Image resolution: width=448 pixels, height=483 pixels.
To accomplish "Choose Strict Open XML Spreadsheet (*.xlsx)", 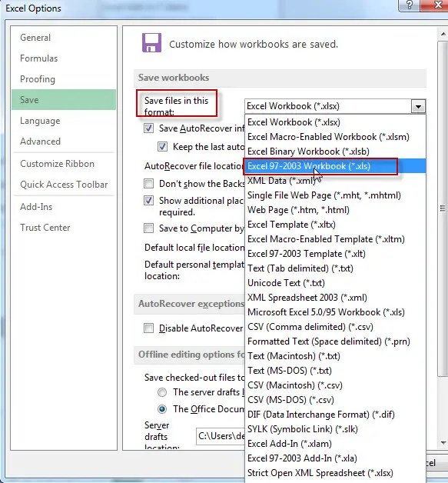I will pos(335,473).
